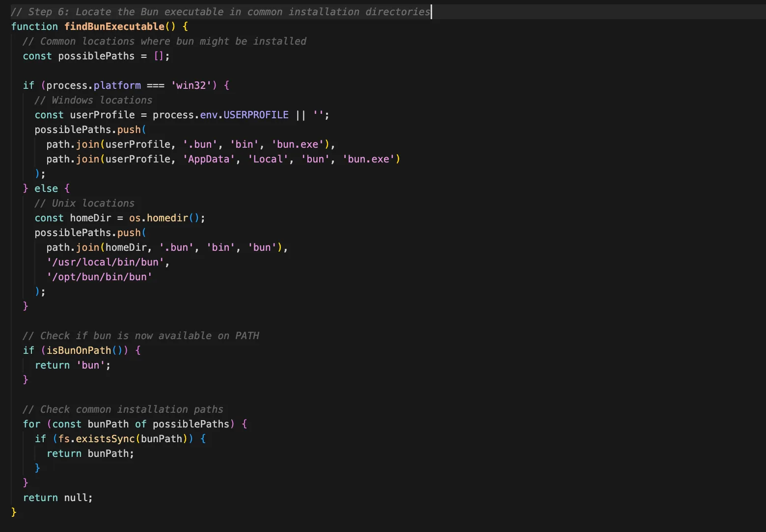Click the 'return bunPath;' line

[90, 453]
